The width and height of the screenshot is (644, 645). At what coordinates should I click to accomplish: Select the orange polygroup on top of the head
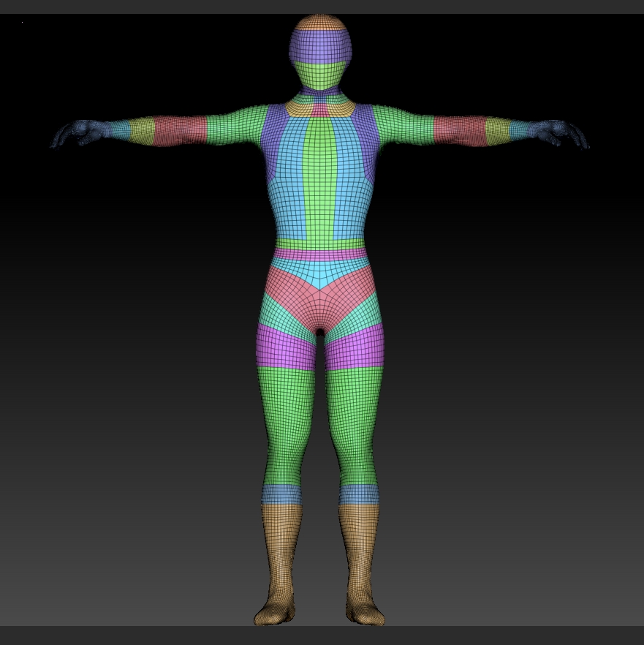coord(320,22)
